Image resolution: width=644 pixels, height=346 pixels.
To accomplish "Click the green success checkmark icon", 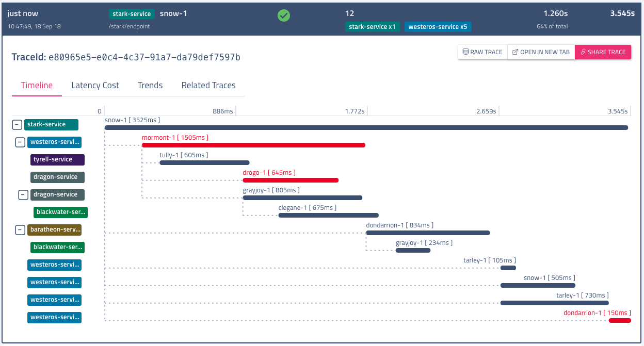I will tap(284, 15).
